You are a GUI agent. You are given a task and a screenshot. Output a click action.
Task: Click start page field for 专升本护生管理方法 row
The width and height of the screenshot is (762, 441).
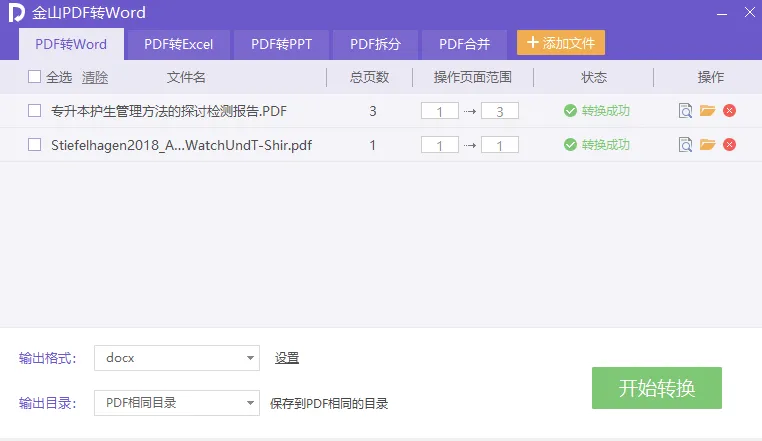(x=440, y=111)
